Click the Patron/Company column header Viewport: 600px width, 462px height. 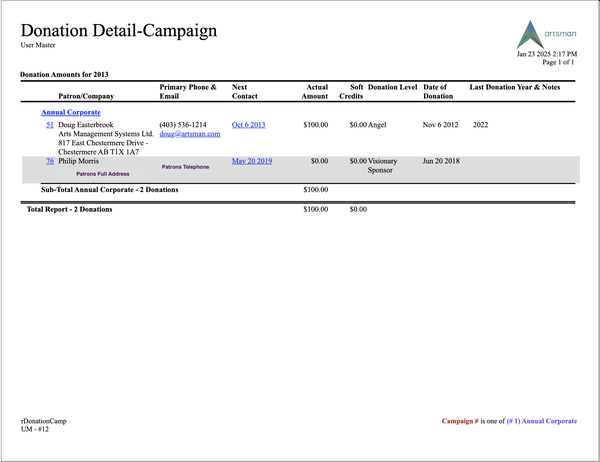pos(86,96)
